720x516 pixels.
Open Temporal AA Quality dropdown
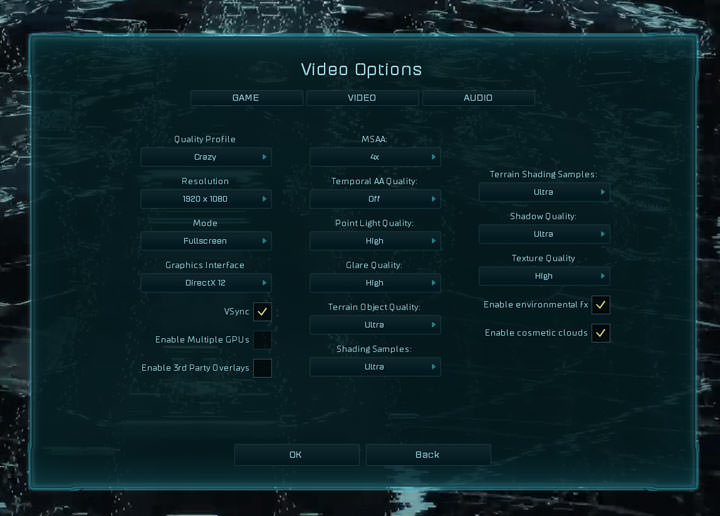point(375,199)
